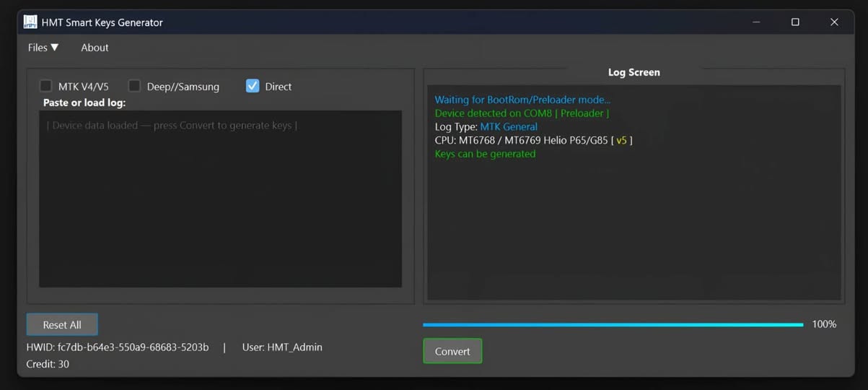Click the 'MTK General' log type text
Viewport: 868px width, 390px height.
[508, 126]
